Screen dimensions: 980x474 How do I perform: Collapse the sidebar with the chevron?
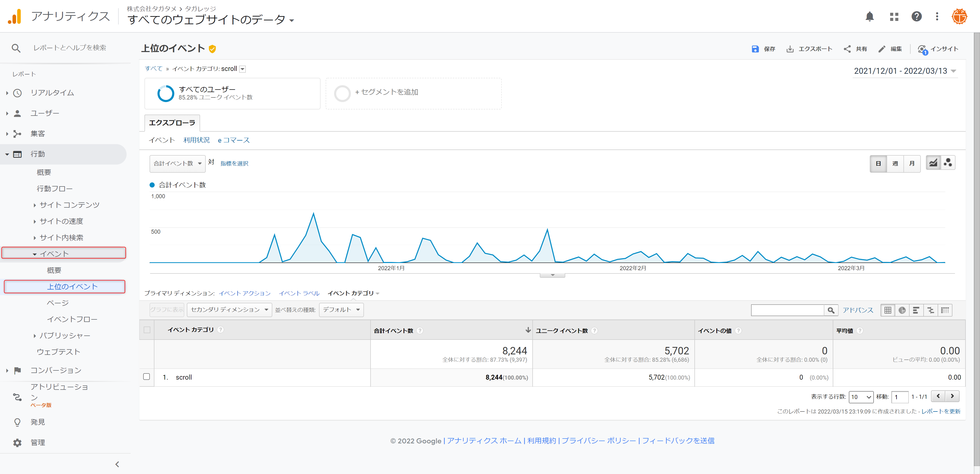tap(117, 464)
